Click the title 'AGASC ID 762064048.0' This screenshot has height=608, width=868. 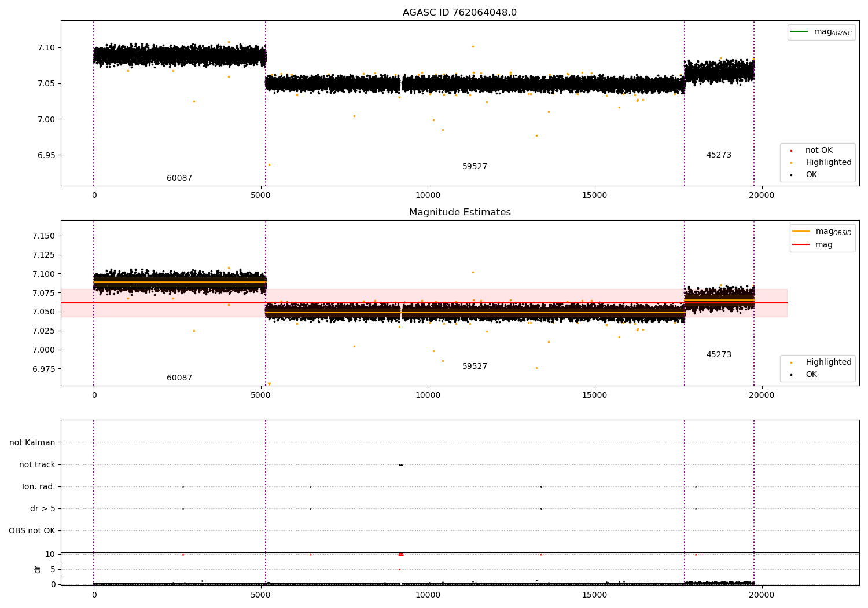[459, 13]
